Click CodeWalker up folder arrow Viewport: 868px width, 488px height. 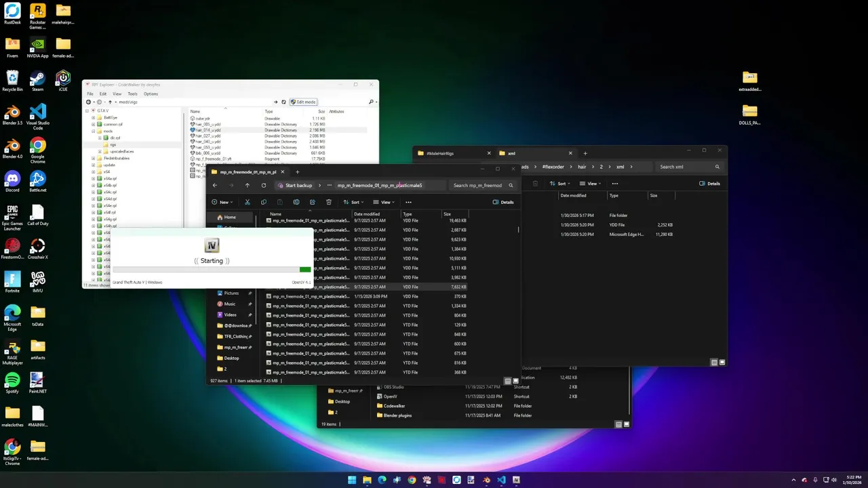(110, 102)
